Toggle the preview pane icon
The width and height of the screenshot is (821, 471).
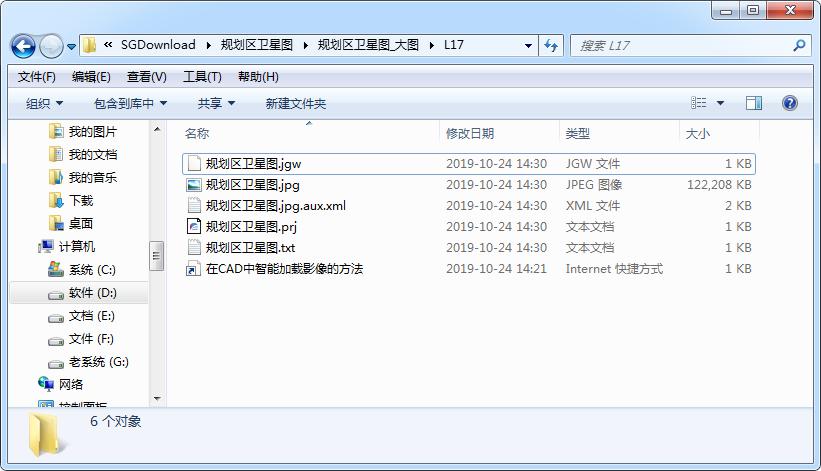(754, 103)
